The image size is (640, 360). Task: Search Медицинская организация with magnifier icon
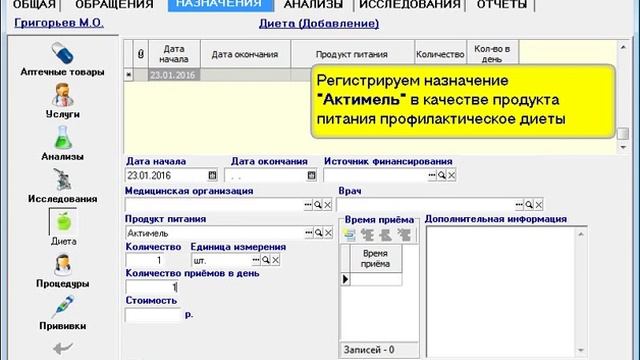point(318,205)
